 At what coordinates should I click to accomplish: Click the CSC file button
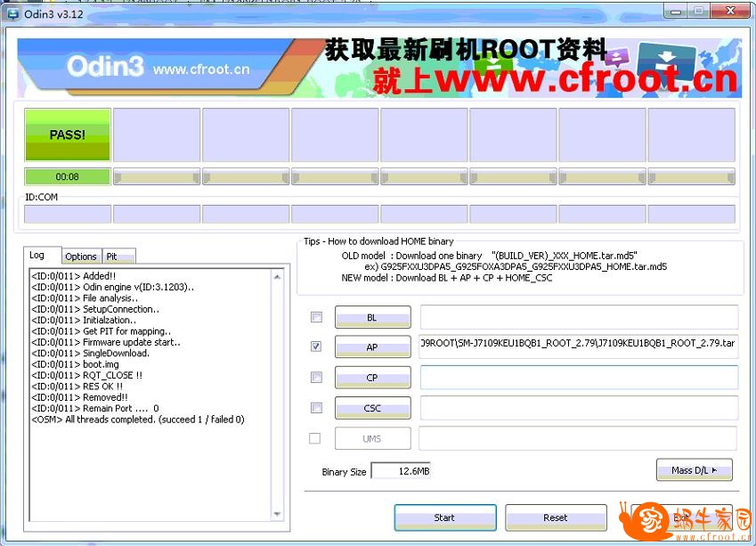pyautogui.click(x=373, y=408)
